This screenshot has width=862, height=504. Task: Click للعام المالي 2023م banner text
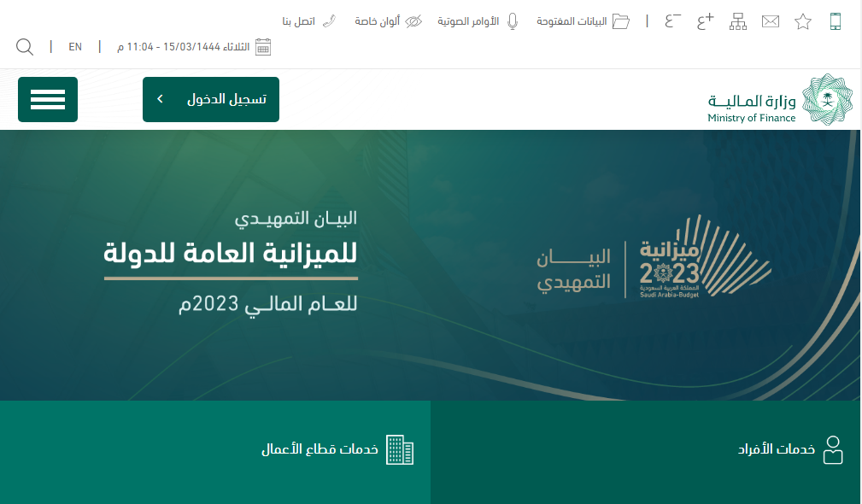coord(268,304)
